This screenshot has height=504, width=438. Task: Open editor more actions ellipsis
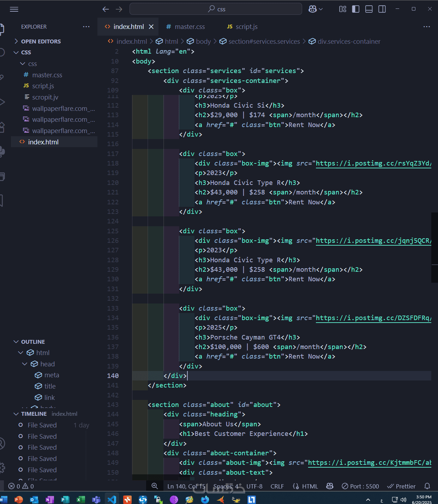pyautogui.click(x=427, y=26)
